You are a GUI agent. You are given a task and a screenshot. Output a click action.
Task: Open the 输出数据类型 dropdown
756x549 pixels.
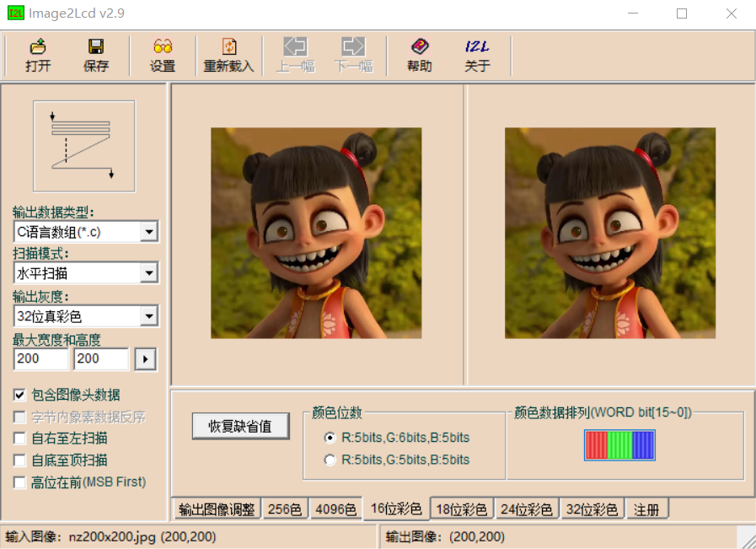point(149,231)
